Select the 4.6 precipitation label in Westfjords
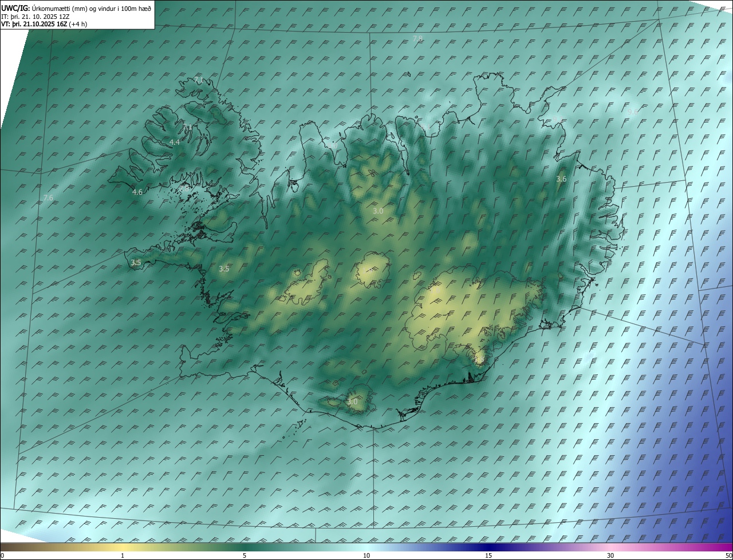The height and width of the screenshot is (560, 733). click(137, 192)
